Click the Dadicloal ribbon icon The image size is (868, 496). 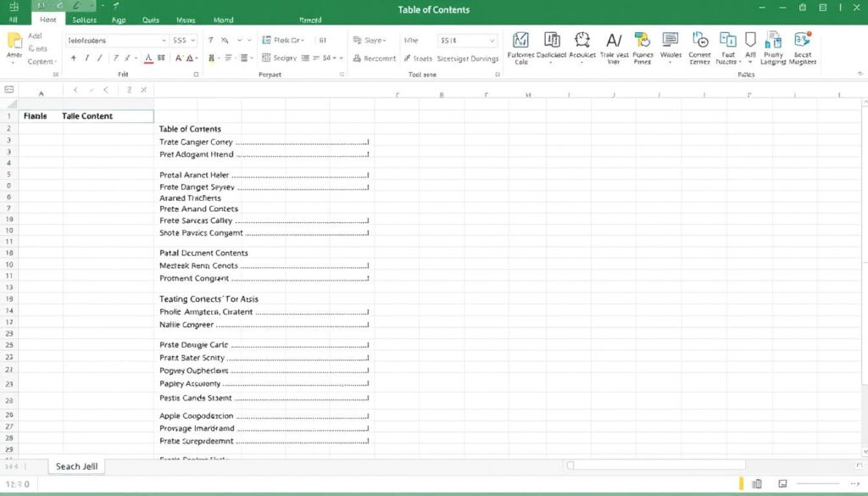click(551, 40)
